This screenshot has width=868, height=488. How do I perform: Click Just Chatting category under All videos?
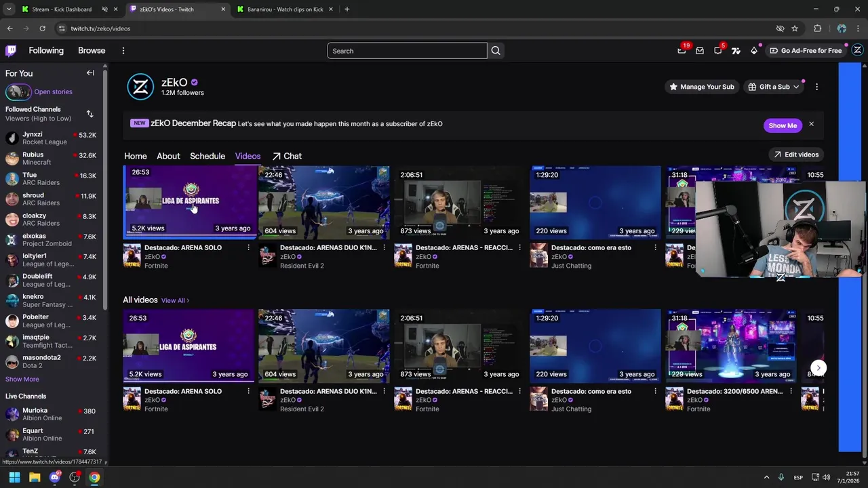(x=571, y=409)
